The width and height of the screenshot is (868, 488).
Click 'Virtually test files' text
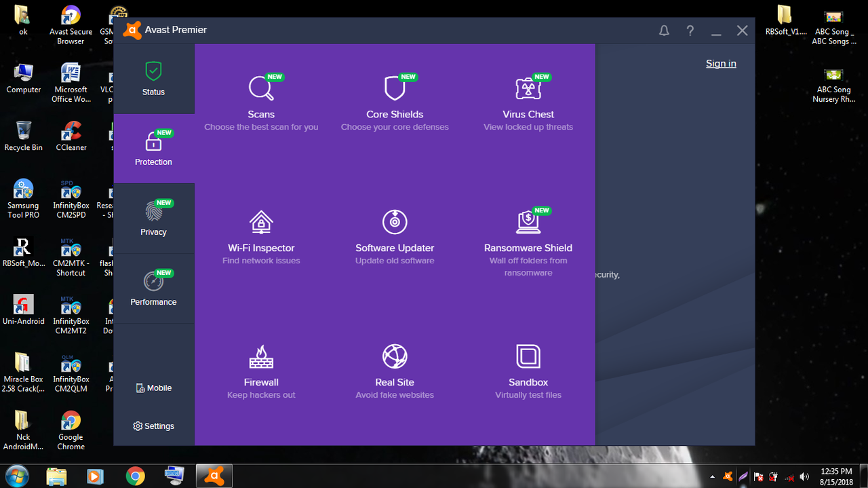point(528,395)
